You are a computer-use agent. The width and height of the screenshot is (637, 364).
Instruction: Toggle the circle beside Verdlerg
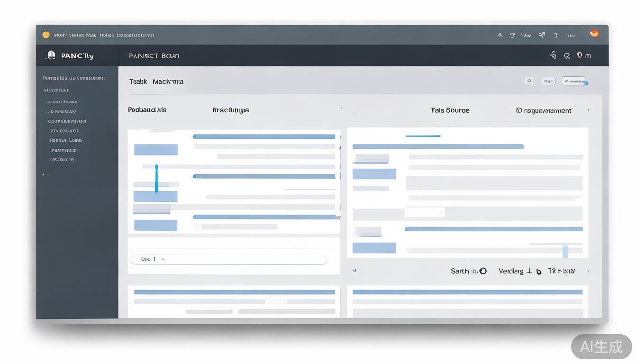tap(538, 272)
